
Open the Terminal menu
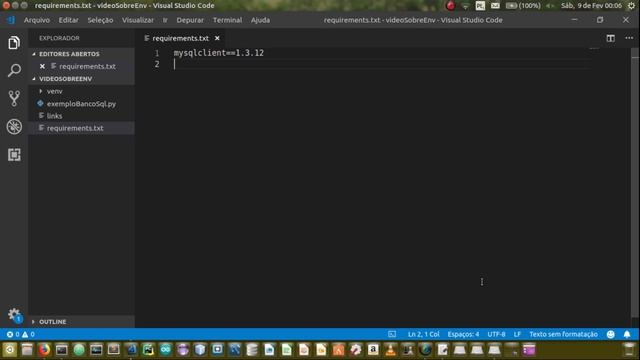[227, 20]
